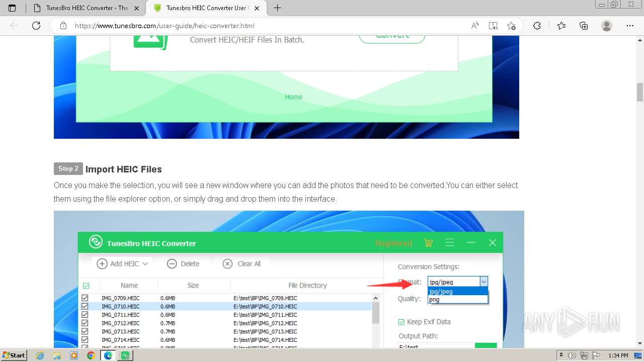
Task: Click Add HEIC dropdown in converter image
Action: tap(123, 263)
